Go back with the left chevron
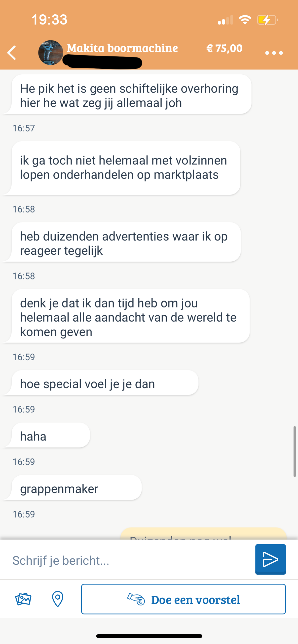The height and width of the screenshot is (644, 298). coord(12,53)
